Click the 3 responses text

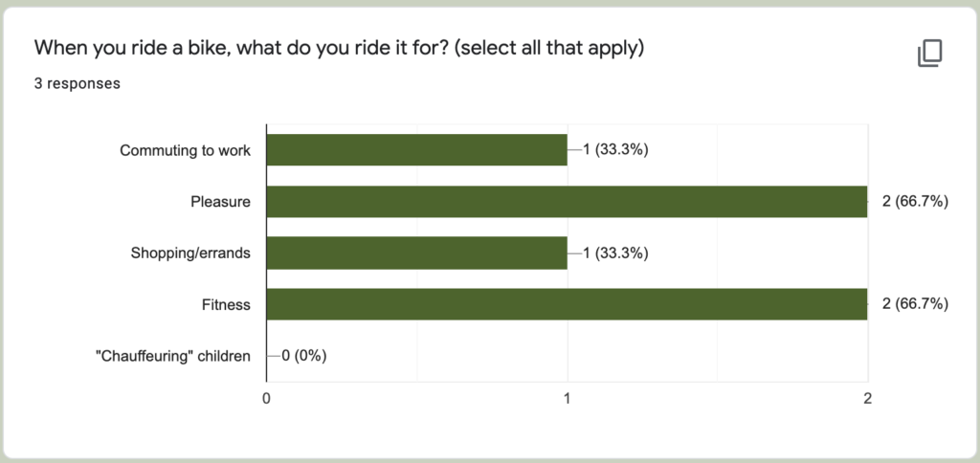click(x=77, y=83)
